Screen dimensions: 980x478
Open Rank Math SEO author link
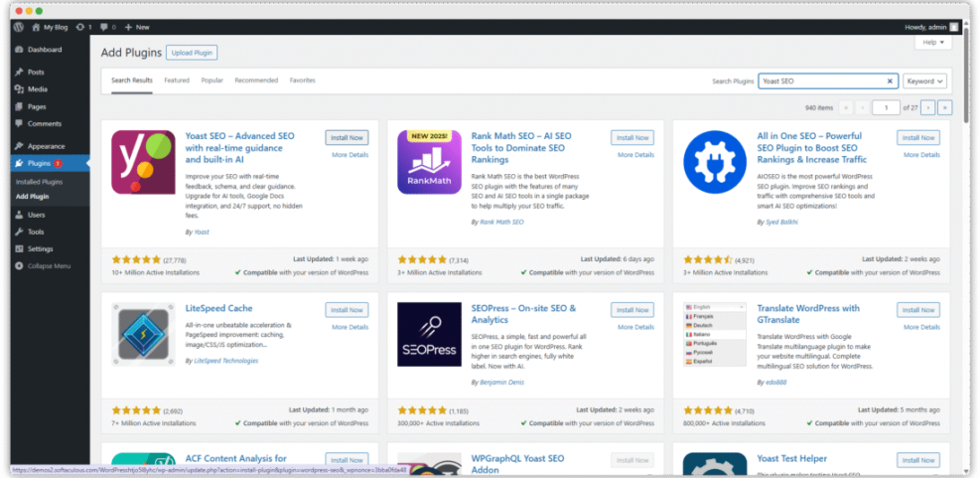(501, 222)
